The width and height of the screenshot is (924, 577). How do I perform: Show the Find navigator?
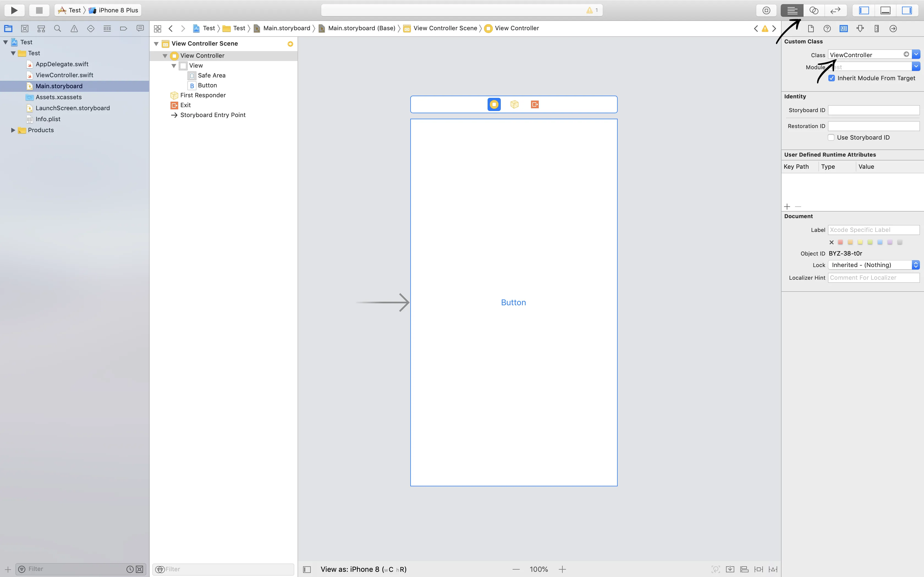click(x=58, y=29)
